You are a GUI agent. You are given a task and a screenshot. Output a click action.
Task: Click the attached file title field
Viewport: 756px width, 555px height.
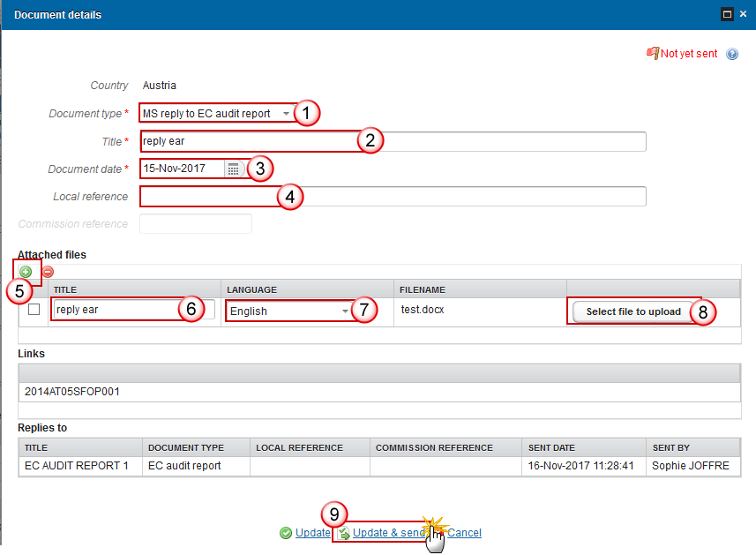[x=115, y=310]
